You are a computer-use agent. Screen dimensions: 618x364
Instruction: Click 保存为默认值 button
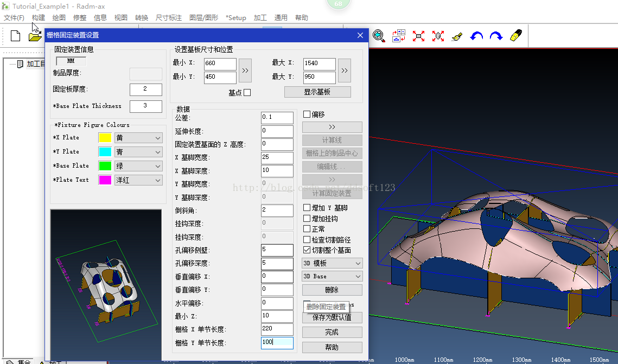(x=332, y=317)
